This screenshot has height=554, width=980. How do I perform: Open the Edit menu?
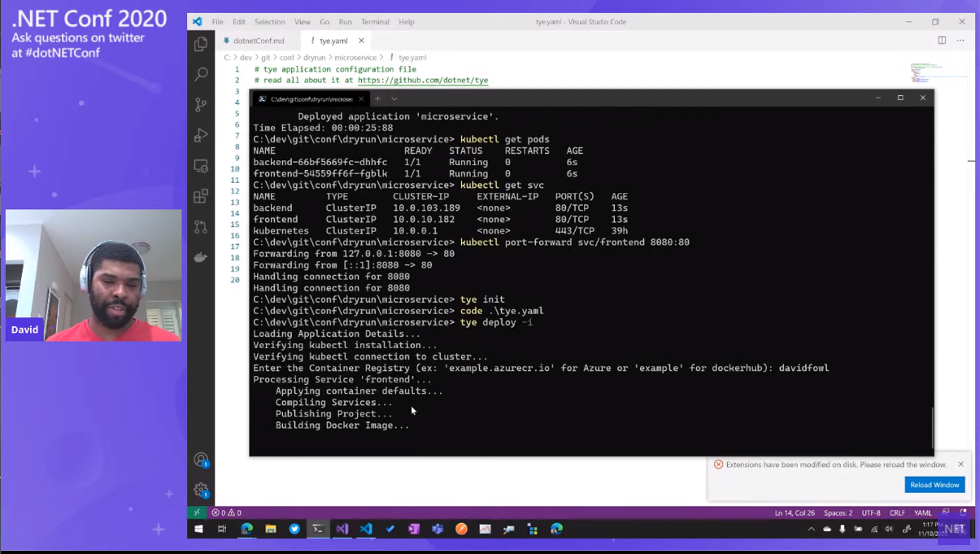(x=239, y=22)
